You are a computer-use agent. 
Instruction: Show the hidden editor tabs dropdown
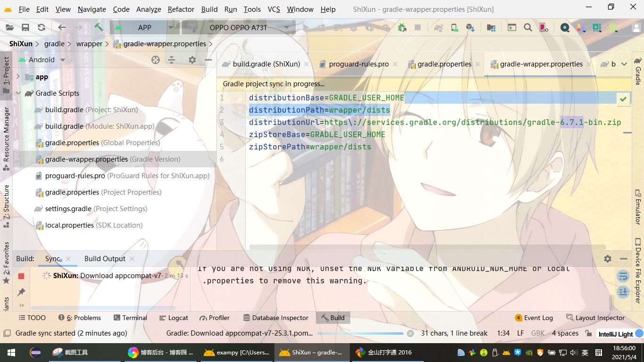click(x=624, y=64)
